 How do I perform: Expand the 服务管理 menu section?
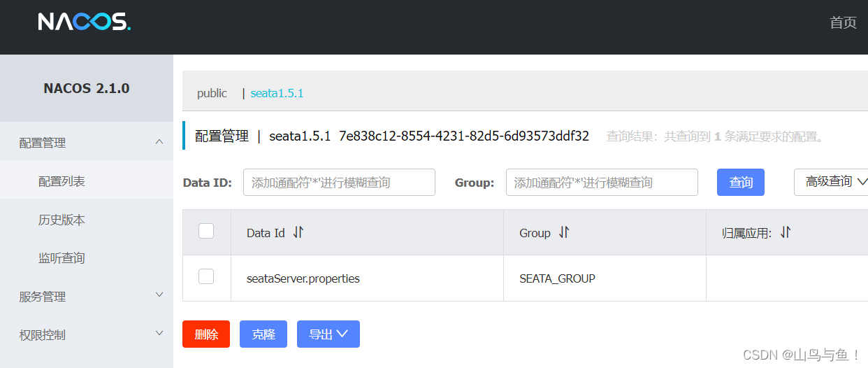(x=87, y=297)
